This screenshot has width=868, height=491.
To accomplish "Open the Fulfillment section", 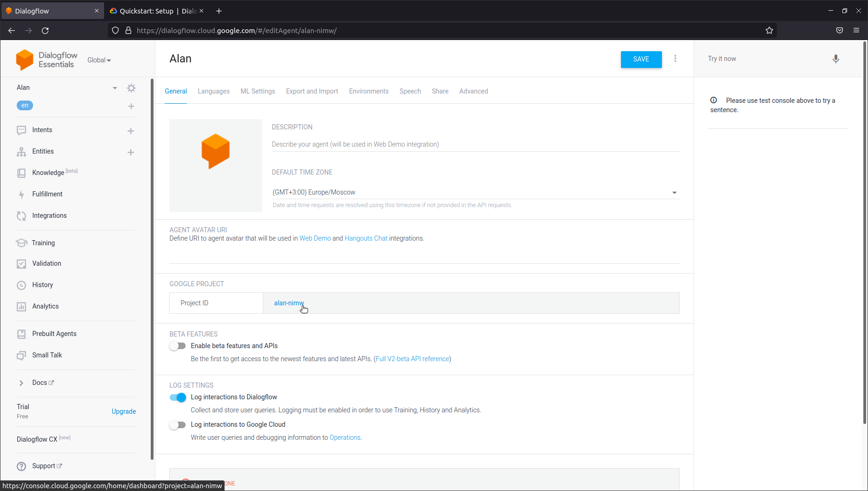I will click(x=47, y=194).
